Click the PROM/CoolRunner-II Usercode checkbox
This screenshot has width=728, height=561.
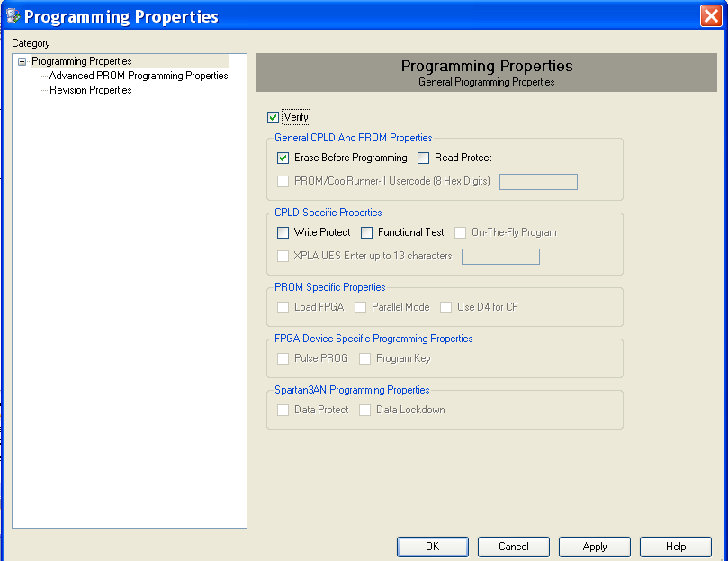pyautogui.click(x=283, y=181)
